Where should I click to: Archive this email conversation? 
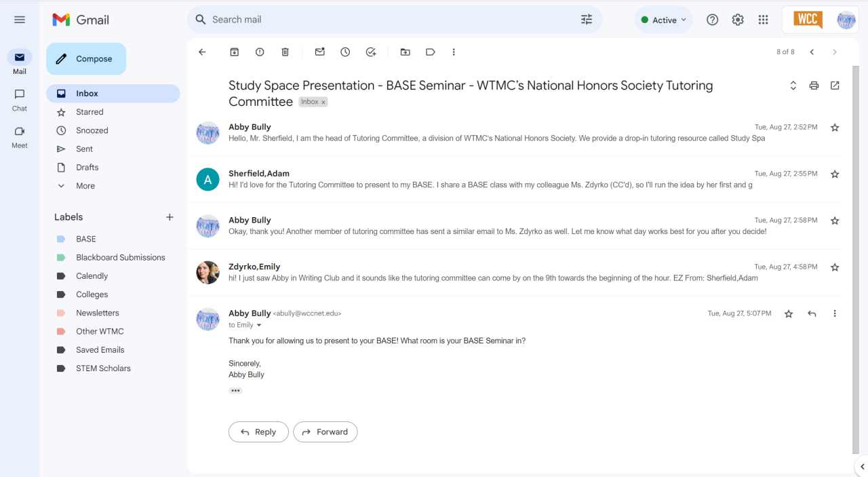[234, 52]
